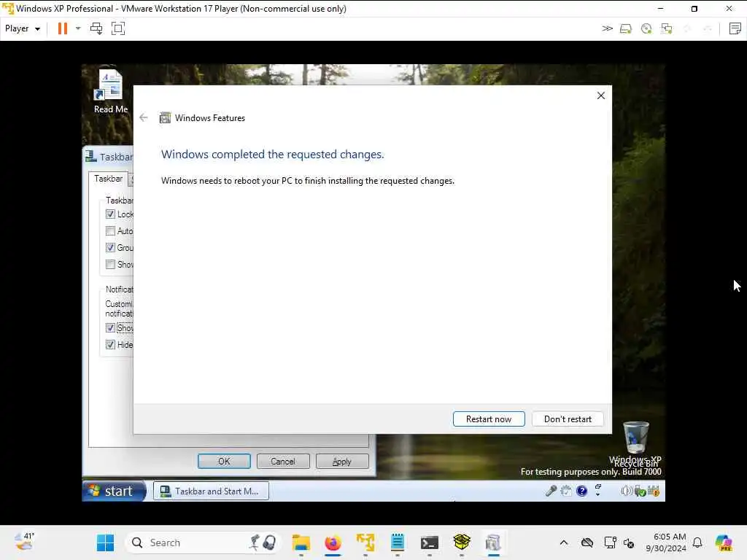Open the weather widget showing 41°
This screenshot has width=747, height=560.
click(x=24, y=542)
